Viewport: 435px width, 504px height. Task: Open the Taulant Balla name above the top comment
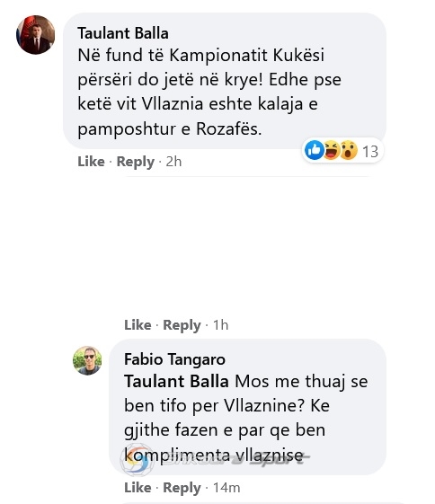[x=123, y=33]
